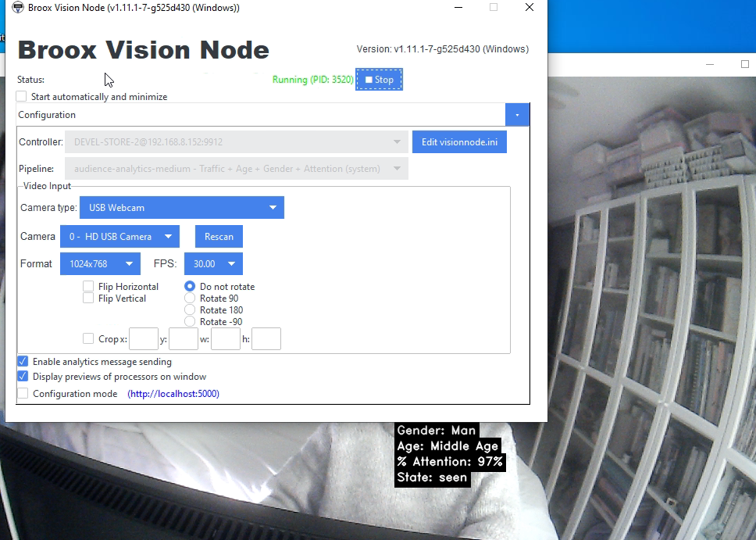Rescan for connected cameras
756x540 pixels.
219,237
